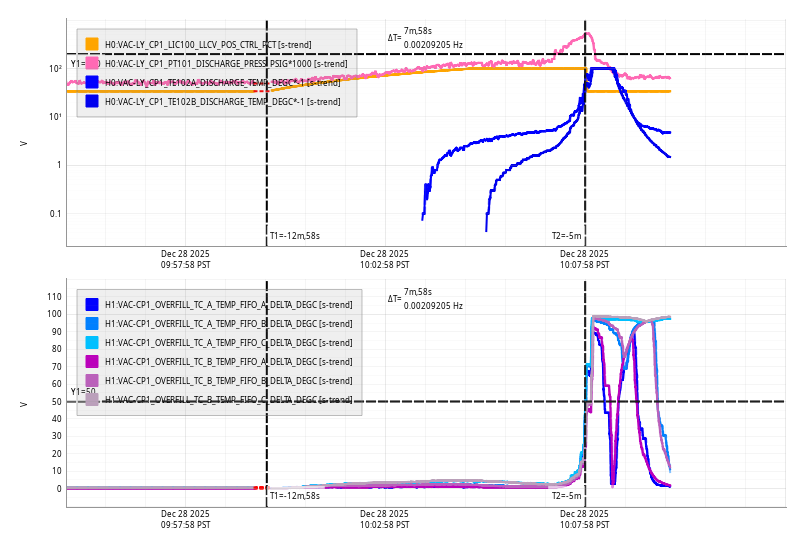Click the T2=-5m cursor label in bottom plot
Screen dimensions: 804x551
coord(566,496)
